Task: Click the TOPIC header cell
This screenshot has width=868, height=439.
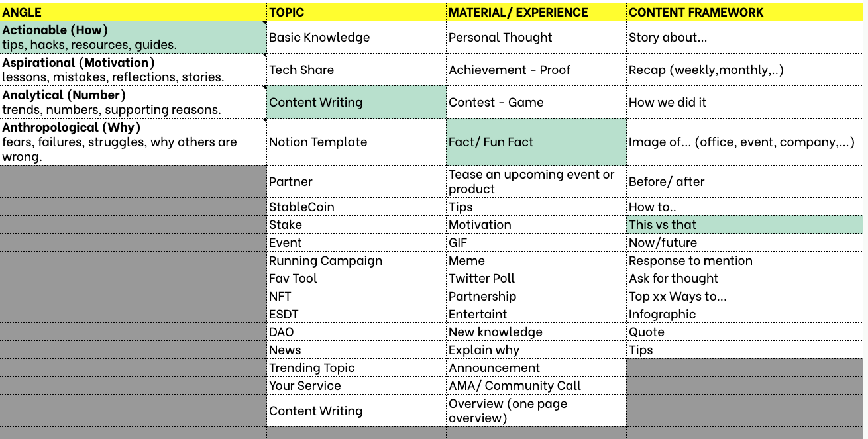Action: tap(356, 12)
